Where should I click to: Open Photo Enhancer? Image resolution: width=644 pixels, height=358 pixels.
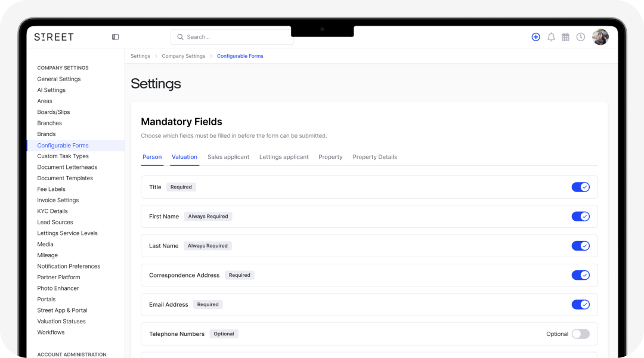pos(58,288)
